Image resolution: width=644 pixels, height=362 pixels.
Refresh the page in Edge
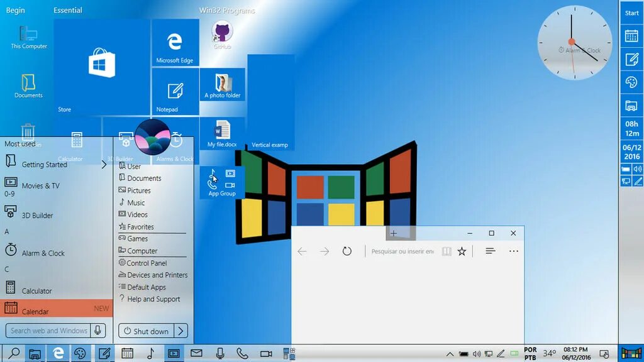pos(347,251)
